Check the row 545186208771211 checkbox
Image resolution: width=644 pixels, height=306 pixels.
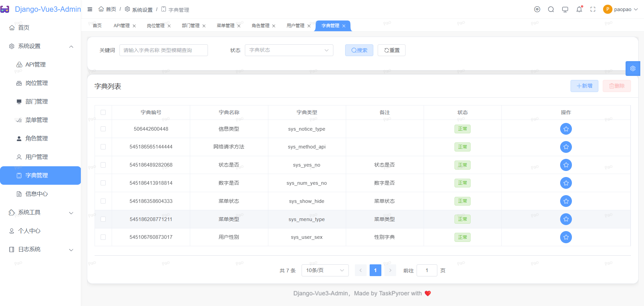point(103,219)
